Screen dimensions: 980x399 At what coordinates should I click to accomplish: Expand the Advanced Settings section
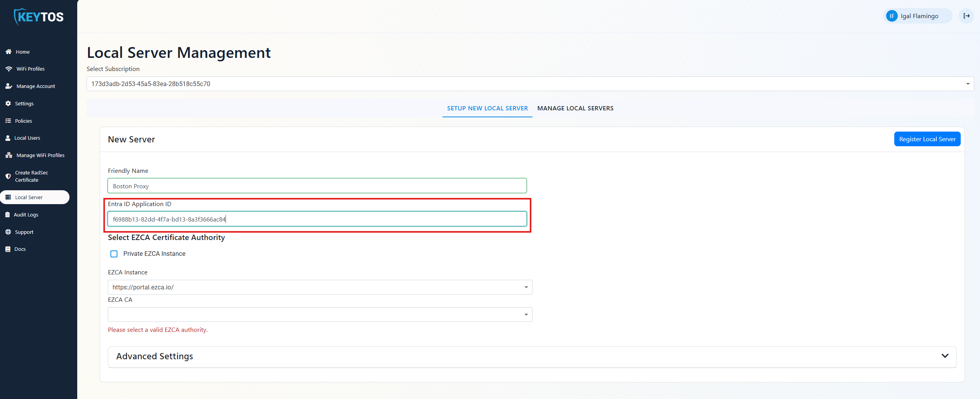pyautogui.click(x=532, y=357)
